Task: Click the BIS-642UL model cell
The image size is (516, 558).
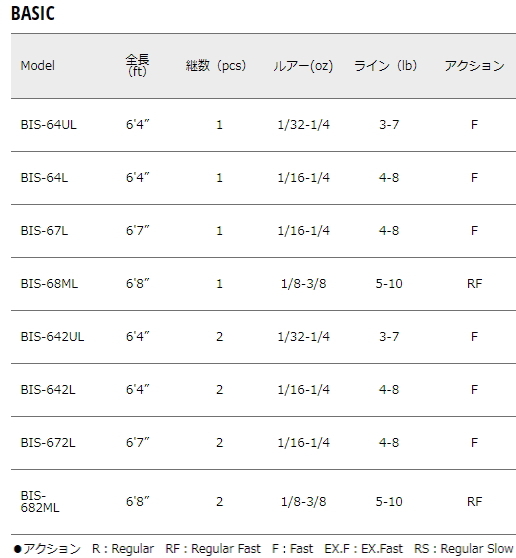Action: 52,337
